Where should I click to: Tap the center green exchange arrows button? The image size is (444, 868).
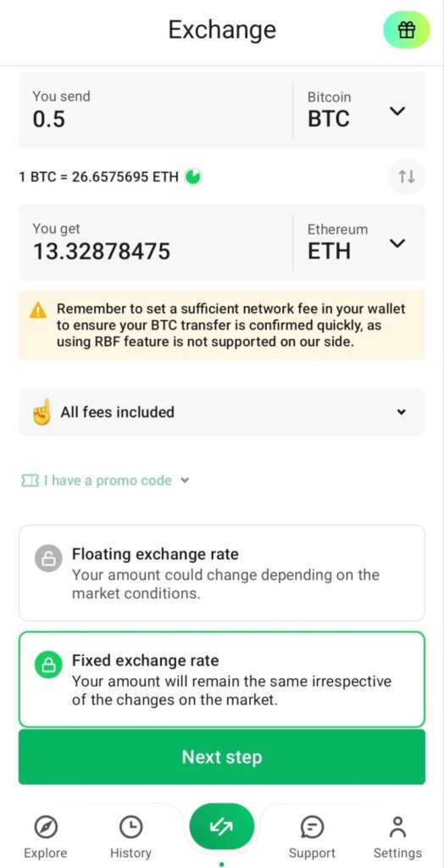click(x=221, y=826)
